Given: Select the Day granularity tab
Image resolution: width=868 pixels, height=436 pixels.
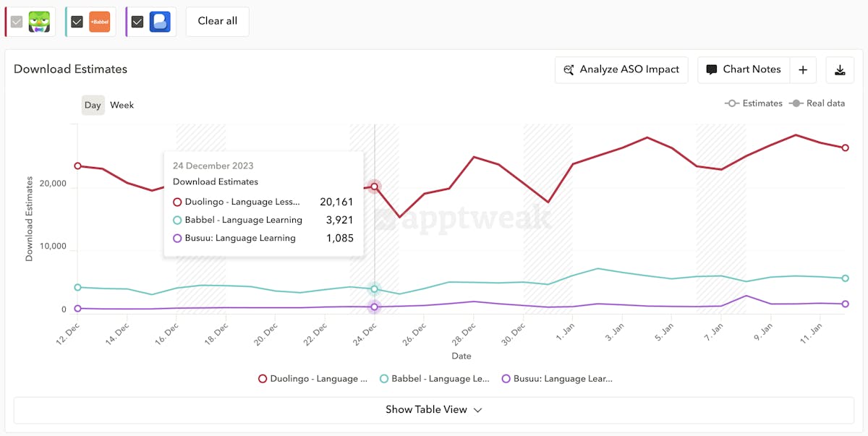Looking at the screenshot, I should tap(93, 105).
